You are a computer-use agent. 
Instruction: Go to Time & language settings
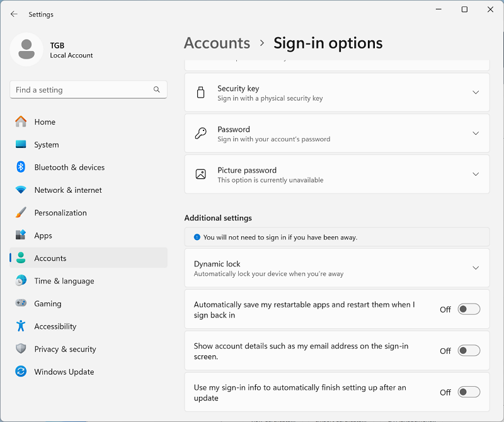tap(64, 281)
